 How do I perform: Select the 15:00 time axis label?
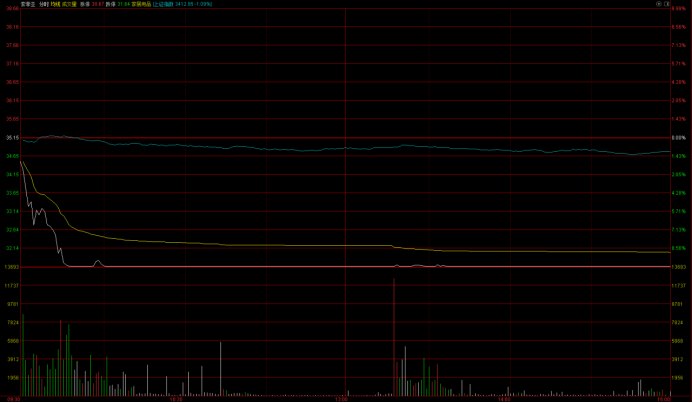(x=664, y=399)
